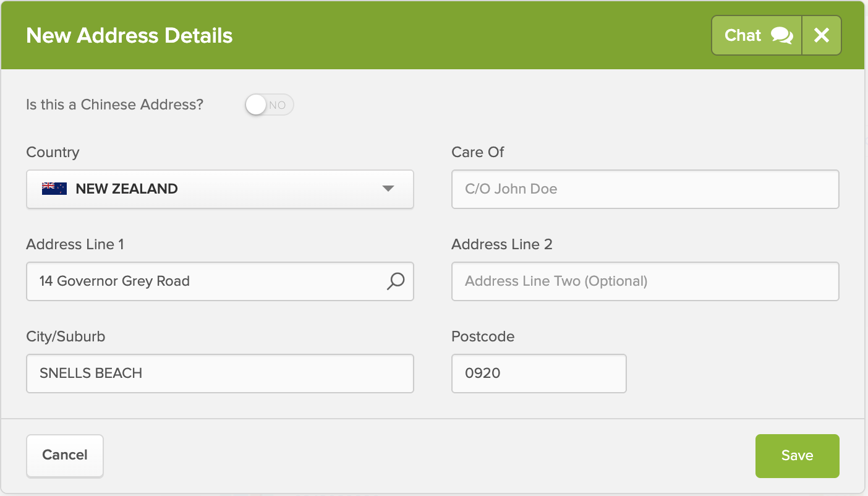Image resolution: width=868 pixels, height=496 pixels.
Task: Open Chat from the header
Action: (x=743, y=36)
